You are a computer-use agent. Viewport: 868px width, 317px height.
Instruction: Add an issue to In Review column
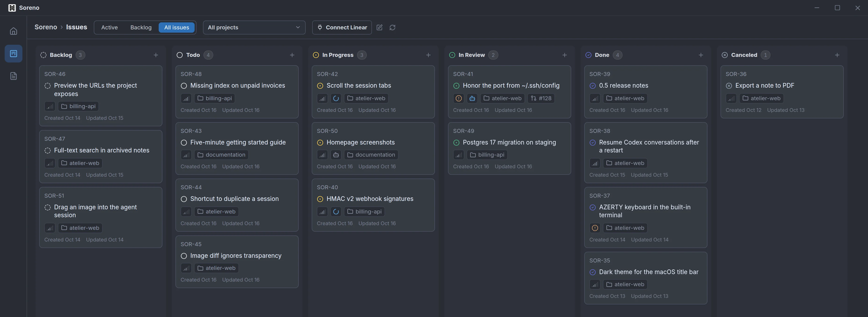click(565, 55)
